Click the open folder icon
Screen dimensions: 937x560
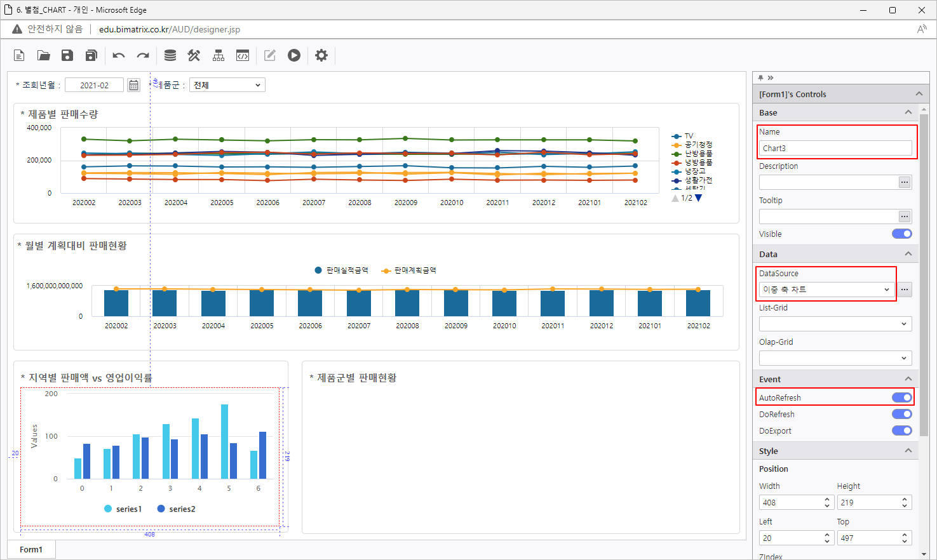point(43,56)
